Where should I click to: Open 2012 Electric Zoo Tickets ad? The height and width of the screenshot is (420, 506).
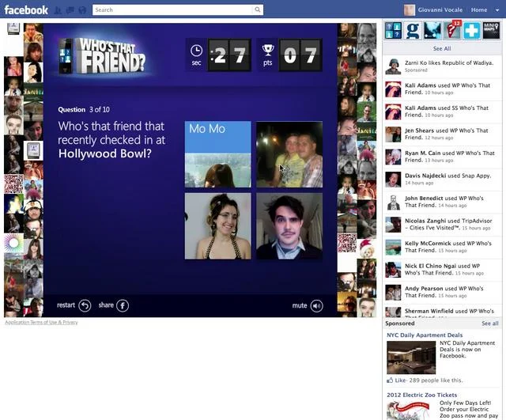click(x=421, y=395)
